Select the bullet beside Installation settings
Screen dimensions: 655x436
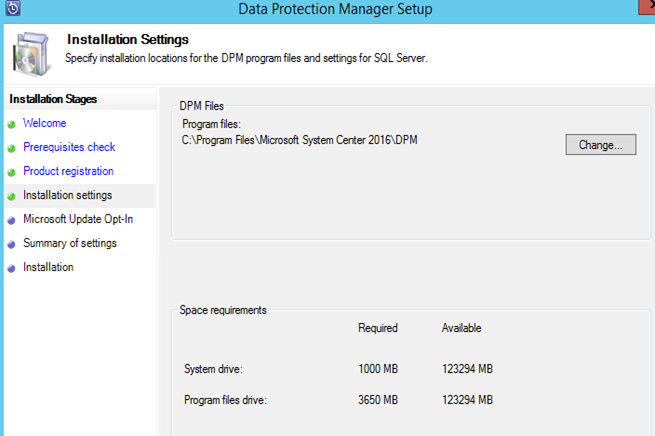click(12, 196)
